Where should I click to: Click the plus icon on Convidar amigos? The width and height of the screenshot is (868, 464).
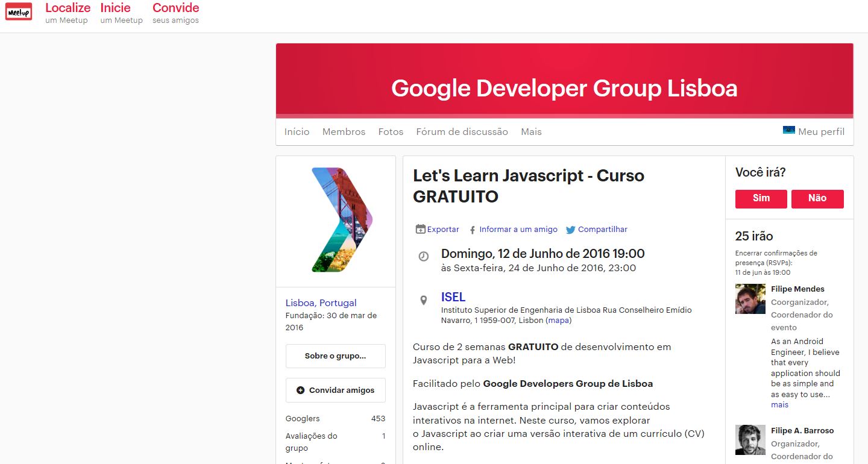point(301,390)
